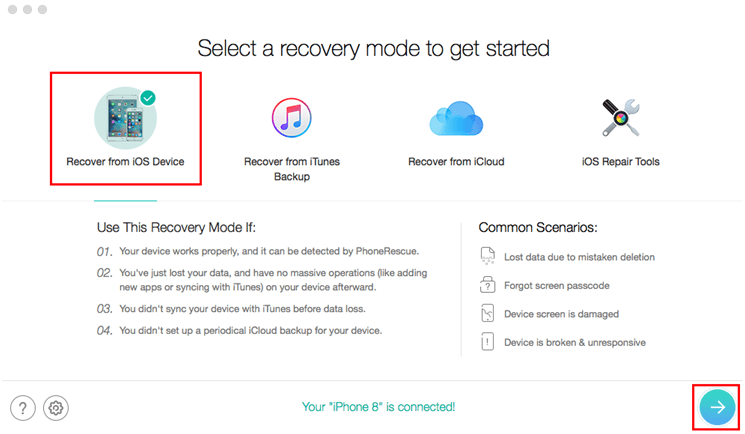This screenshot has width=745, height=434.
Task: Choose the iTunes music note icon
Action: coord(292,118)
